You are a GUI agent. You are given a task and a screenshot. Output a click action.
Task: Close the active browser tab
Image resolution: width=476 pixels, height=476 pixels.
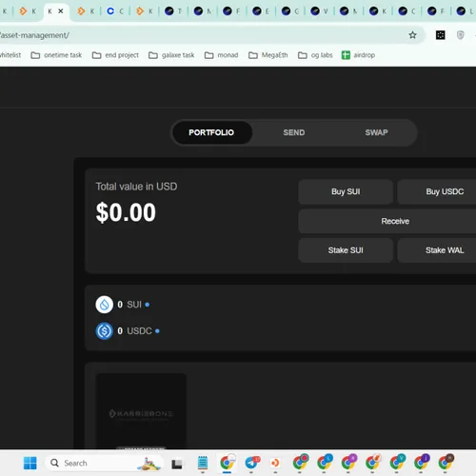(x=61, y=11)
